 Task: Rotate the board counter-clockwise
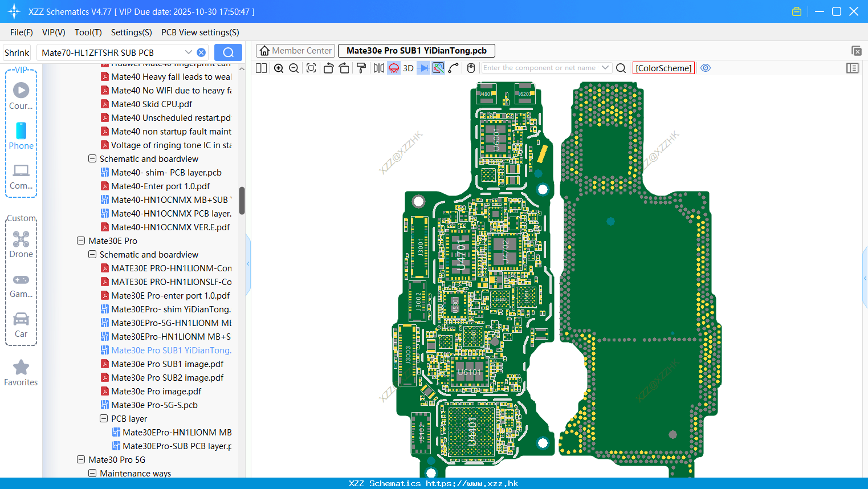tap(328, 68)
